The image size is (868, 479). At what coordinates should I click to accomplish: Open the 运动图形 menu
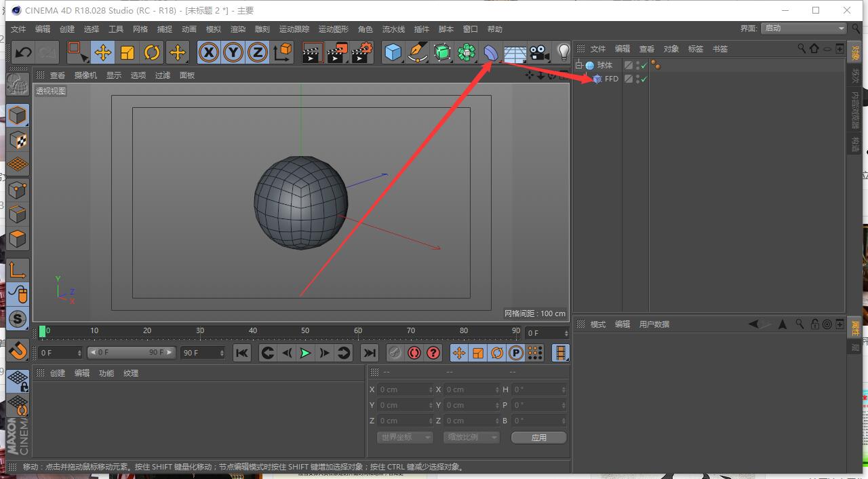point(334,29)
